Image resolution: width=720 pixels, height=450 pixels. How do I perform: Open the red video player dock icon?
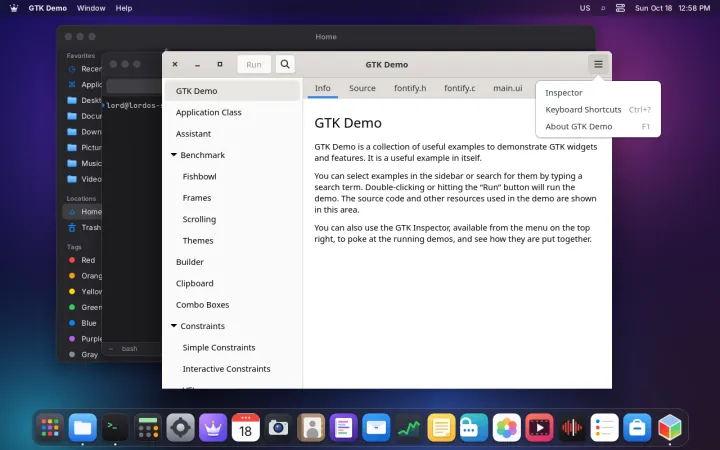(x=539, y=428)
